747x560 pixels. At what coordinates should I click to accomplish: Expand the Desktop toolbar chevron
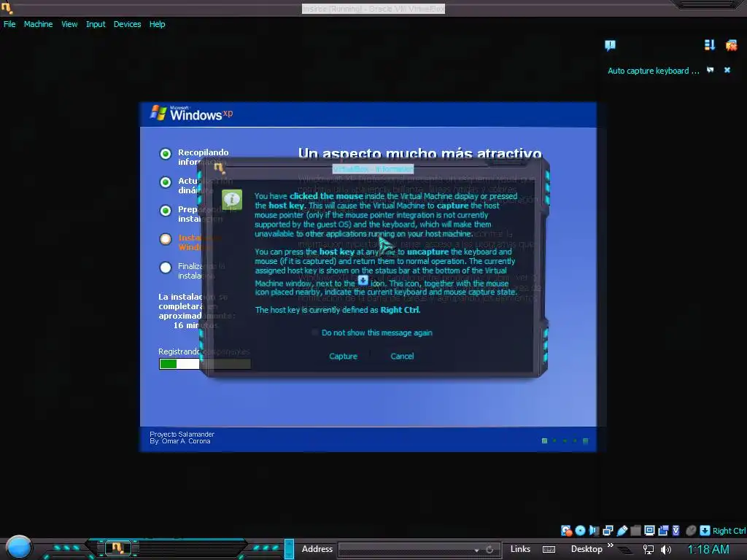611,545
